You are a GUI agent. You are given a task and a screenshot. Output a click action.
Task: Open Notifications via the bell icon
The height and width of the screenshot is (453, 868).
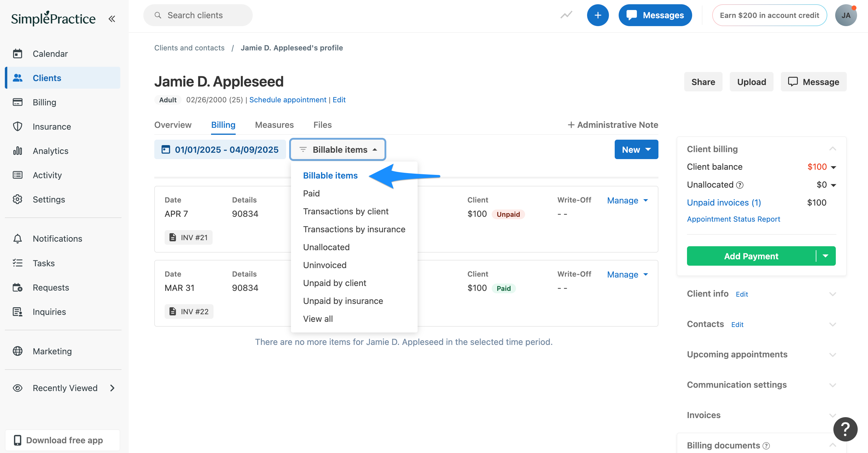(x=18, y=238)
